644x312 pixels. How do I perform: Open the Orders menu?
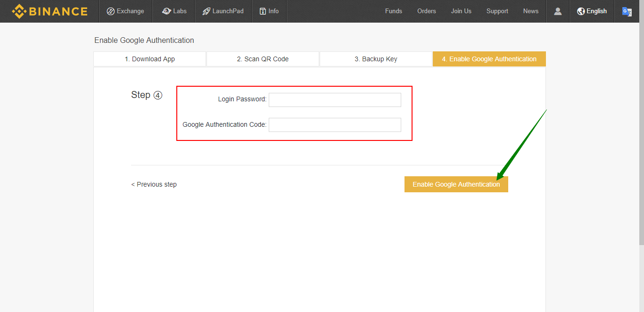click(427, 11)
